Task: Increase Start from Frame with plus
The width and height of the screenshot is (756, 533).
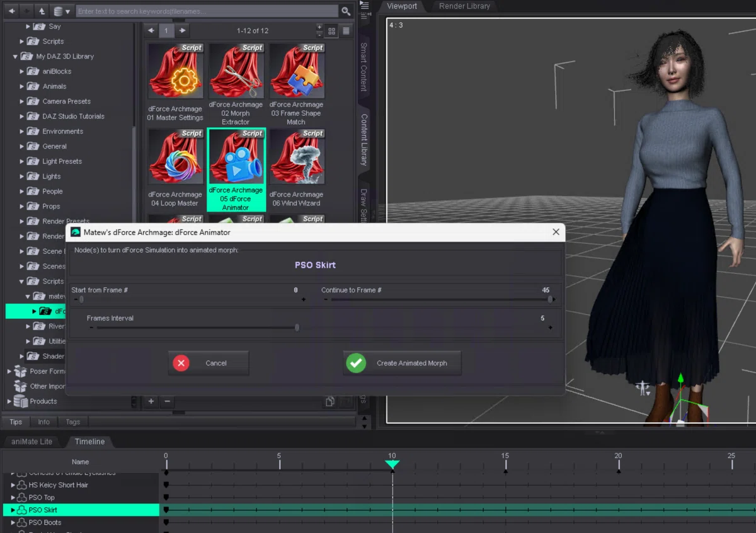Action: pos(304,300)
